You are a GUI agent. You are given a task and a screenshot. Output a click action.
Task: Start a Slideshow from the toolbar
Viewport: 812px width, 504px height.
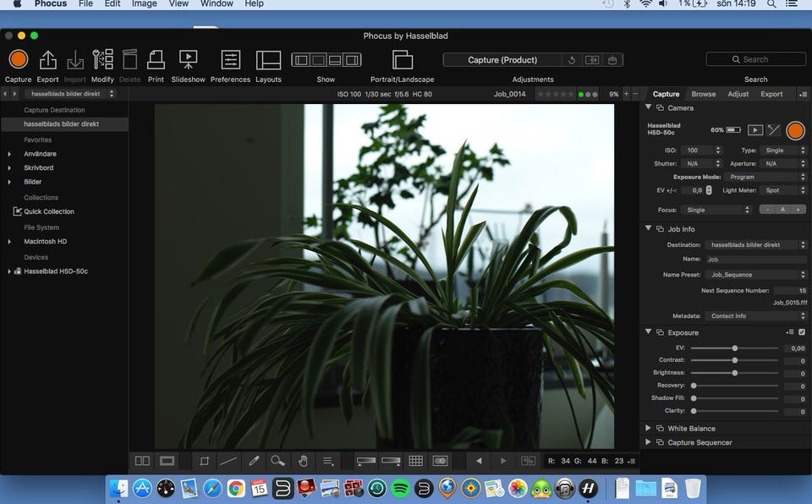pyautogui.click(x=188, y=60)
